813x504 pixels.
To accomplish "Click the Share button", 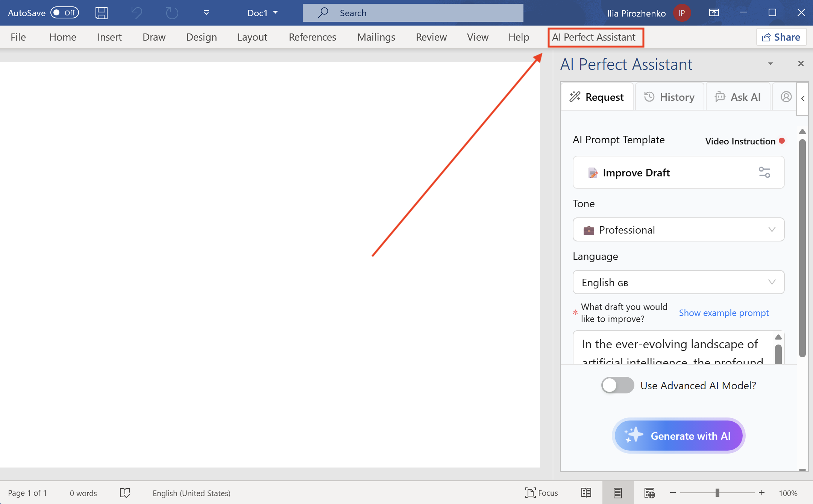I will coord(781,37).
